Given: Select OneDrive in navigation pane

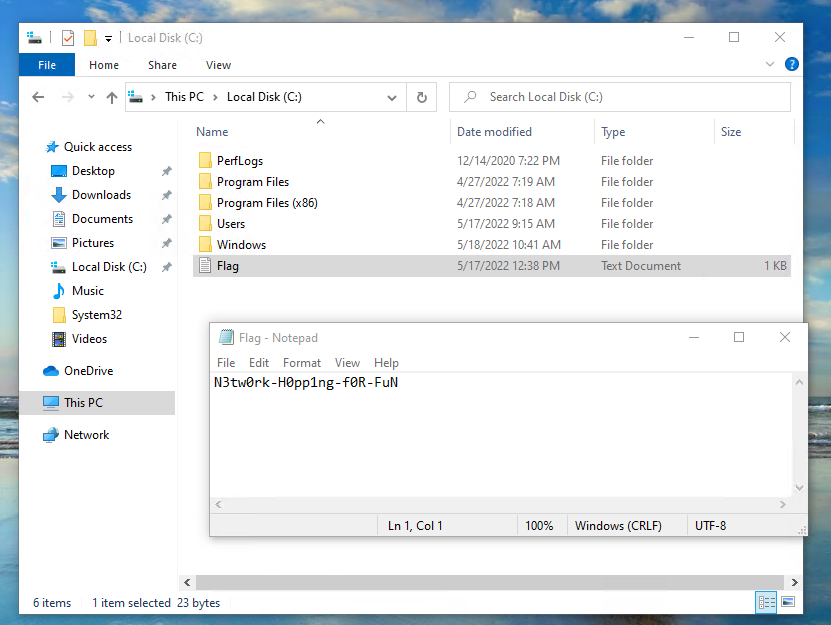Looking at the screenshot, I should click(89, 371).
